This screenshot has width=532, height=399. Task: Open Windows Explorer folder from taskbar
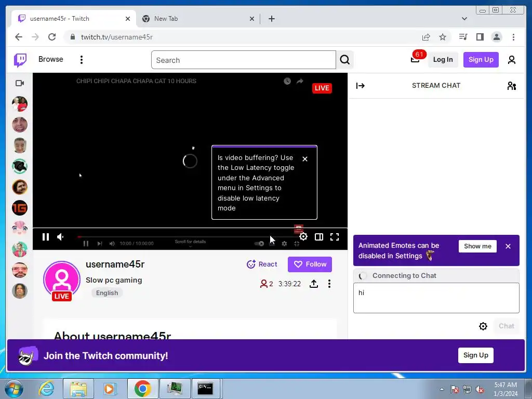coord(78,389)
